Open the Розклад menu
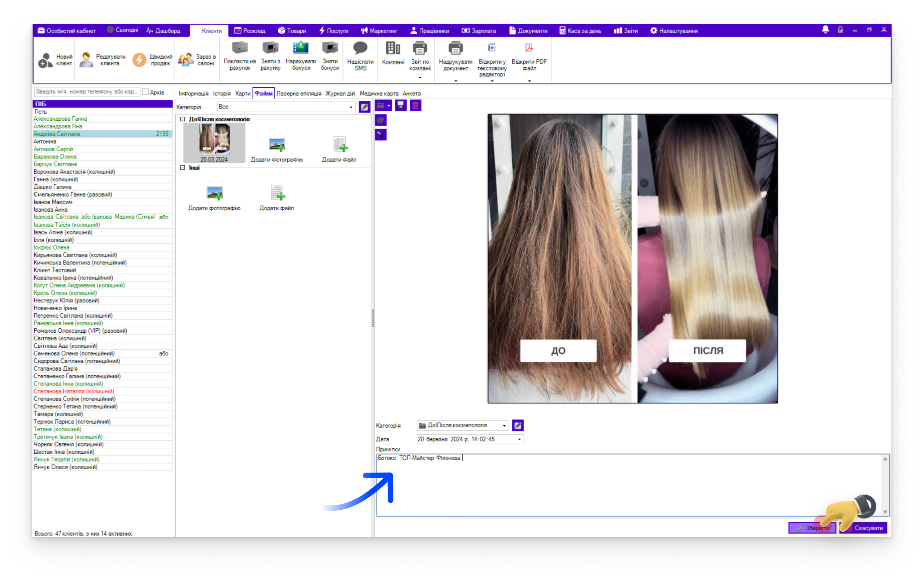This screenshot has height=578, width=924. pyautogui.click(x=250, y=31)
